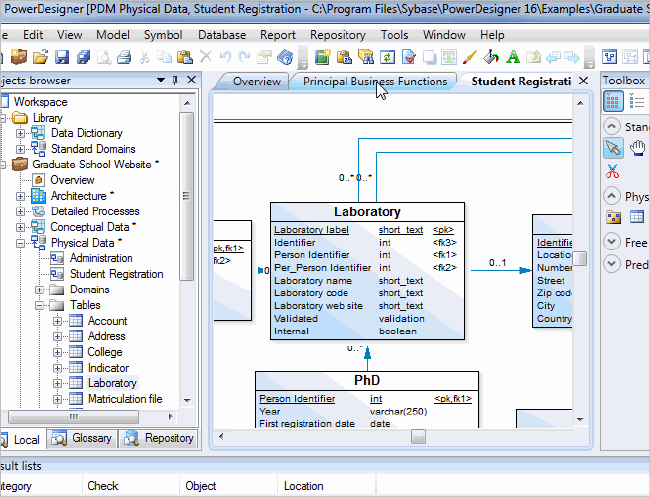Click the PhD table header in diagram
650x497 pixels.
click(367, 380)
